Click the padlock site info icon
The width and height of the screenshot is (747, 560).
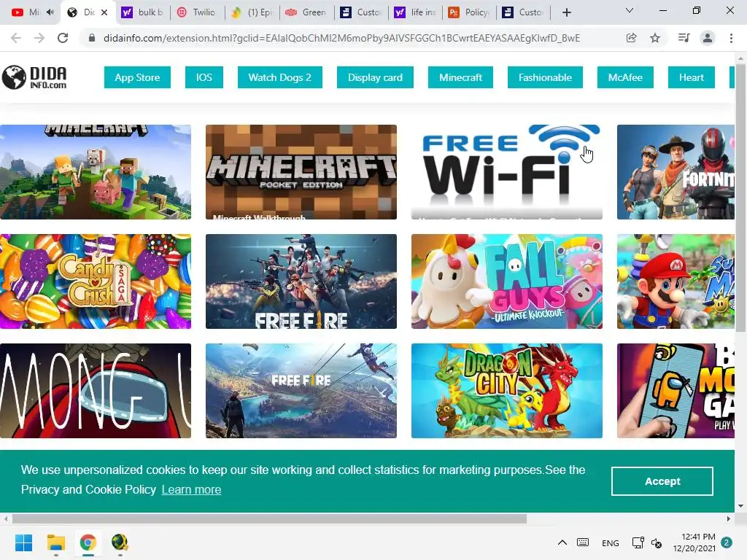point(91,38)
